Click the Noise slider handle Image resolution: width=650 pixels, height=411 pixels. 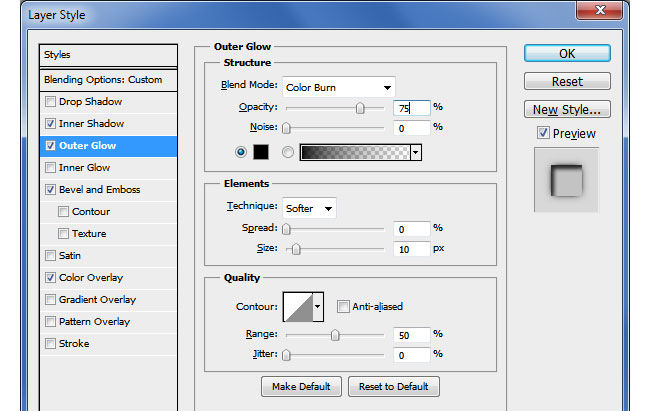pyautogui.click(x=286, y=128)
